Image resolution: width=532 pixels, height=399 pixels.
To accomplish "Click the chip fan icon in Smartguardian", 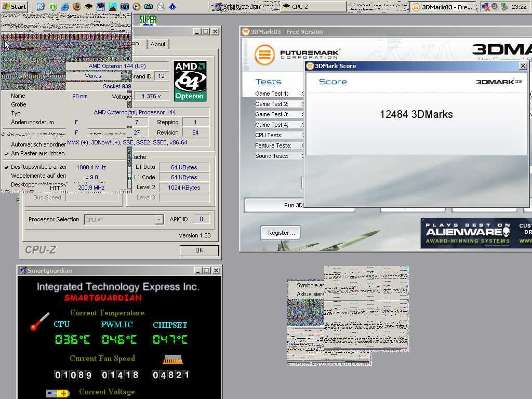I will point(172,360).
